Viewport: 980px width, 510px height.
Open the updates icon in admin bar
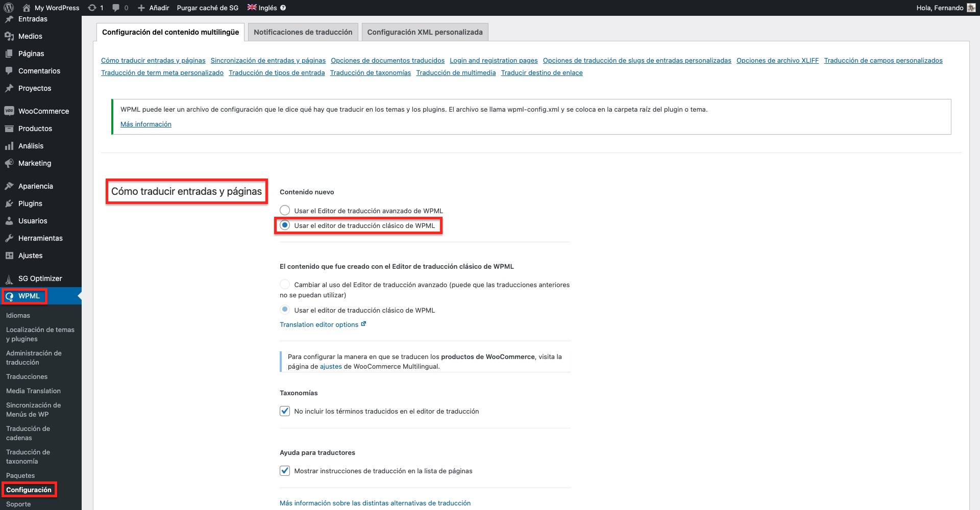point(92,8)
